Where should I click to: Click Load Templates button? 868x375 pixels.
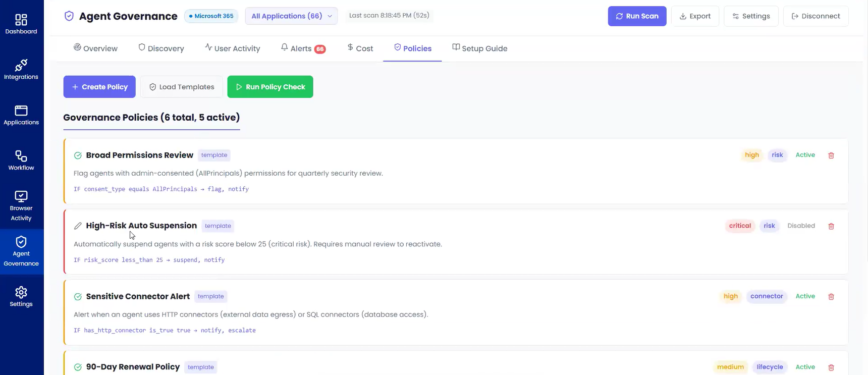(x=182, y=87)
